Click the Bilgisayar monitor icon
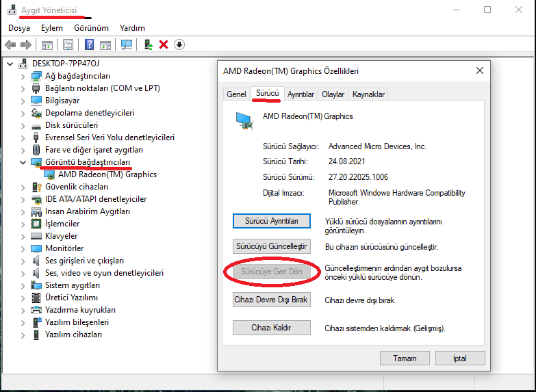This screenshot has width=536, height=392. point(36,101)
